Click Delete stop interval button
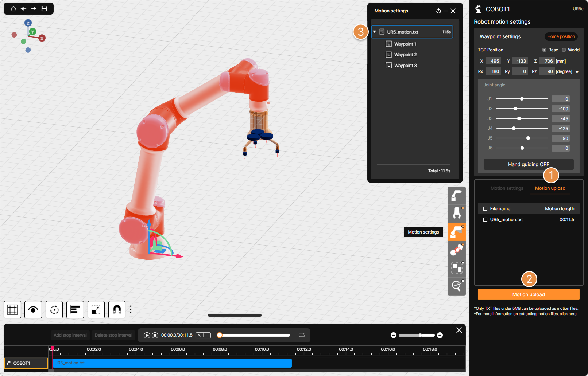Viewport: 588px width, 376px height. (113, 335)
